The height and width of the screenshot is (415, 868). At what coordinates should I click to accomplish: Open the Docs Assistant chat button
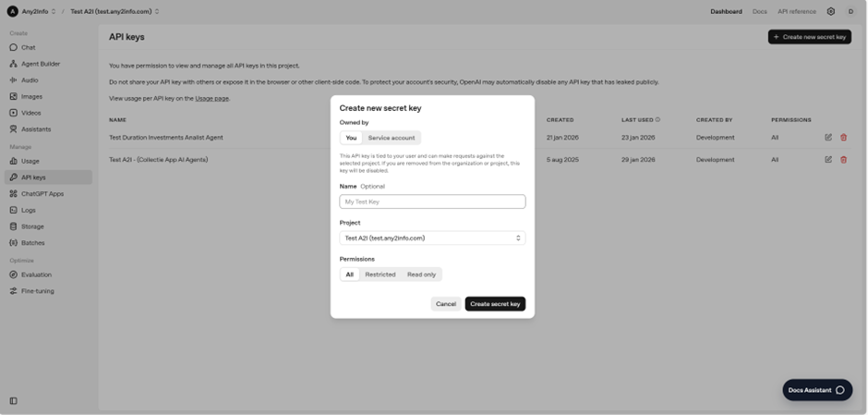pos(816,390)
